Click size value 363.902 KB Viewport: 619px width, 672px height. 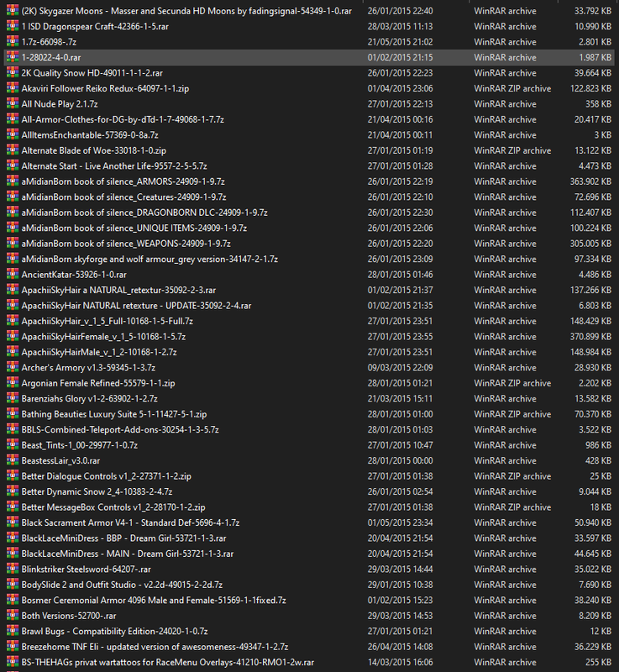tap(590, 181)
